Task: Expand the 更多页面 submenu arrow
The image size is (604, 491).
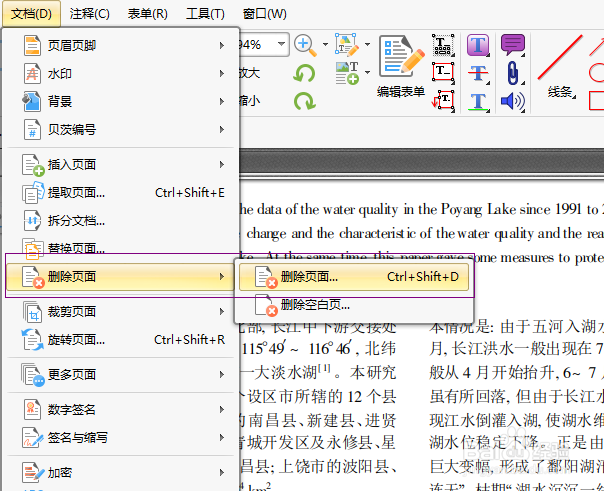Action: [x=222, y=375]
